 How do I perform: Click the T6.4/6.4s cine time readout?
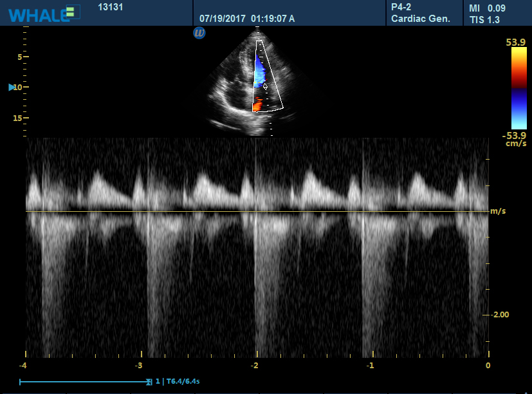(182, 382)
